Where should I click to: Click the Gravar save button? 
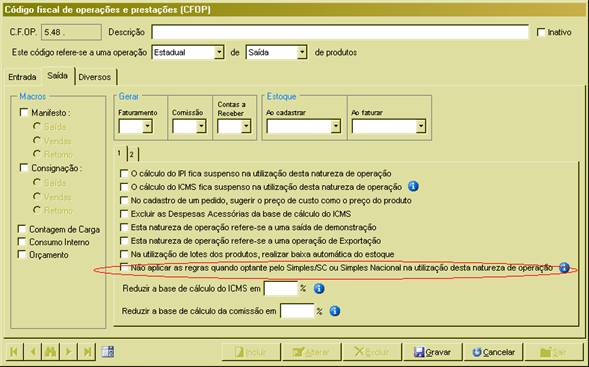[432, 352]
